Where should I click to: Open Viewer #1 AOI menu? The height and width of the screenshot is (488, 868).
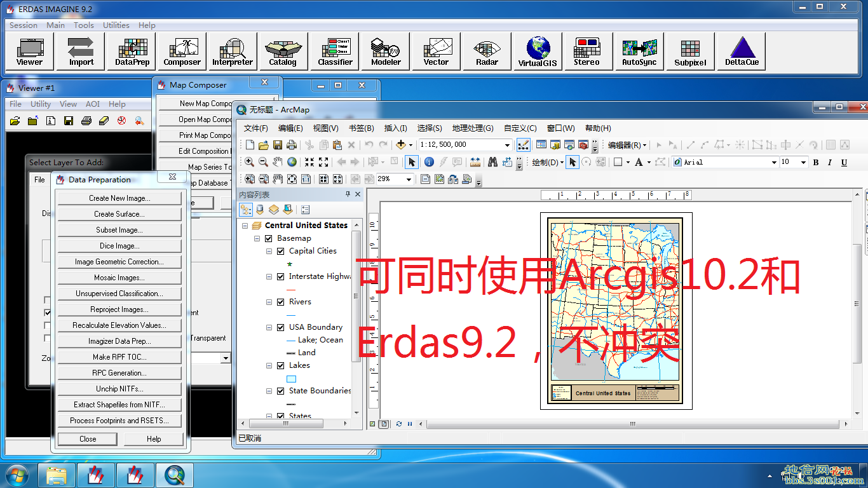tap(93, 104)
